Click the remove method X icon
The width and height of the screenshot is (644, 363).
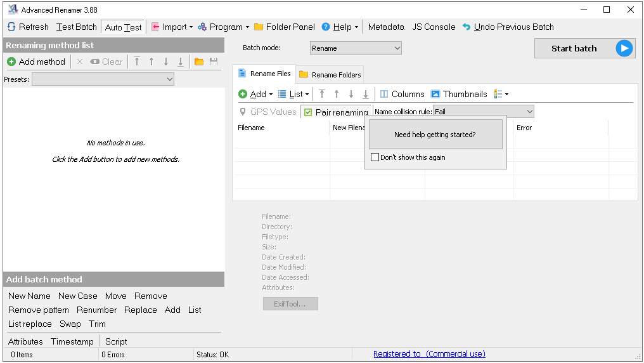point(80,62)
